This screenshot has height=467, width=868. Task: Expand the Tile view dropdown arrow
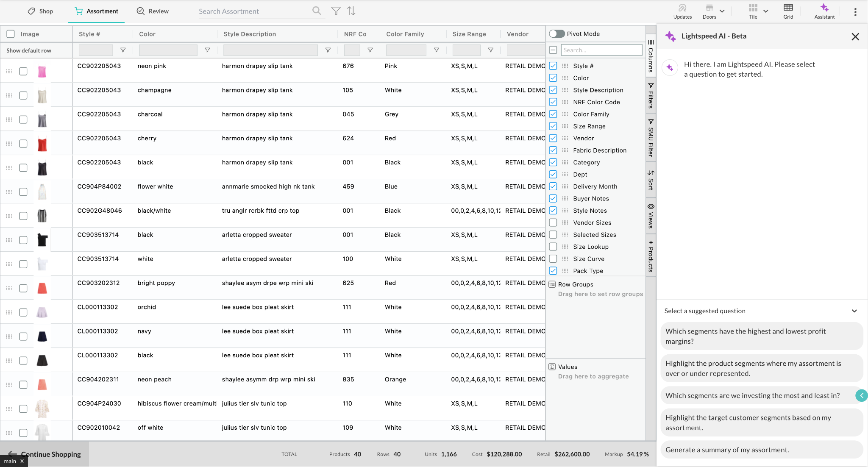pos(766,11)
